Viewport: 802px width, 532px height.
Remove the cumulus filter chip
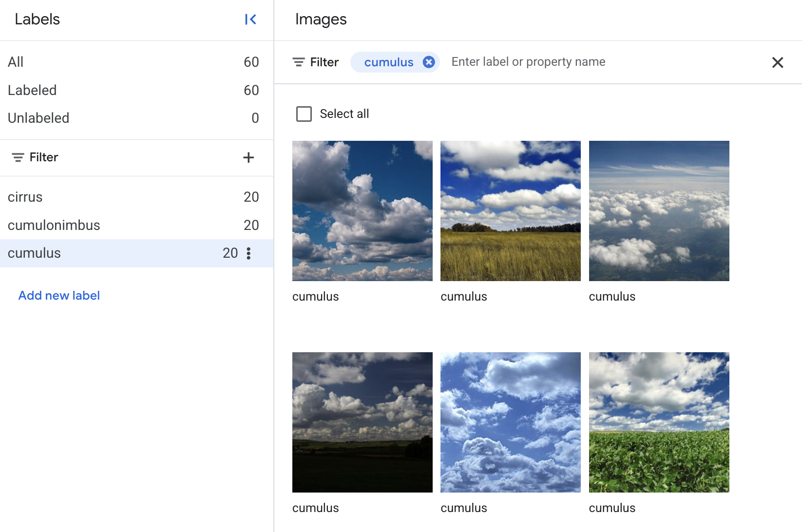(429, 62)
